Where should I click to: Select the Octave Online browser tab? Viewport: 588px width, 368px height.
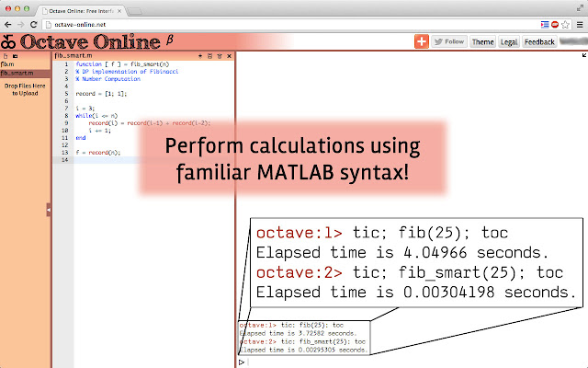tap(81, 11)
